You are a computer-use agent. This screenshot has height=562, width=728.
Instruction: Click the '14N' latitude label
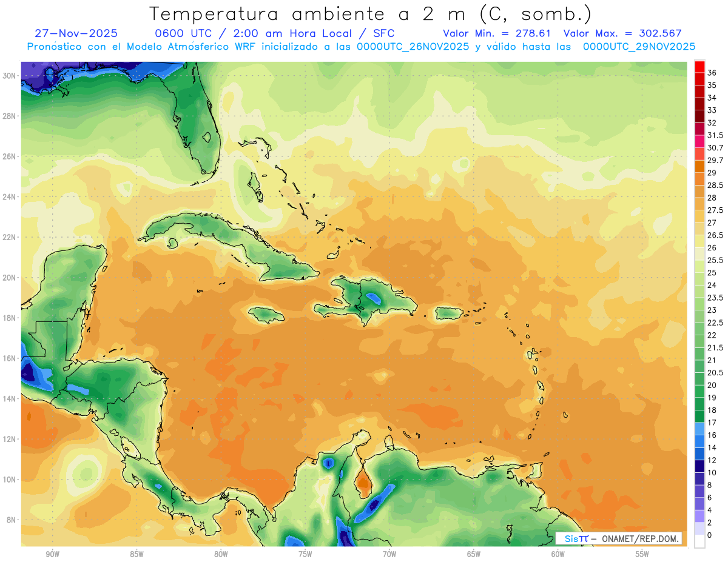tap(10, 399)
